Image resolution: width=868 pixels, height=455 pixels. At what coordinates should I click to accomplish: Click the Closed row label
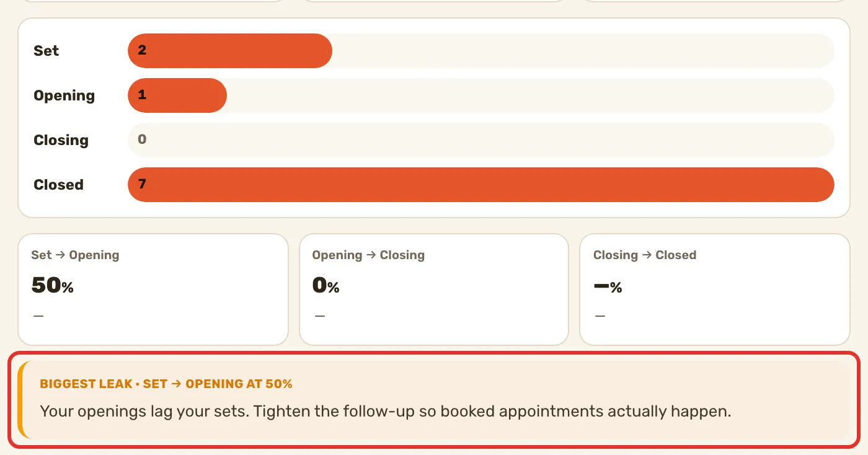pos(59,185)
